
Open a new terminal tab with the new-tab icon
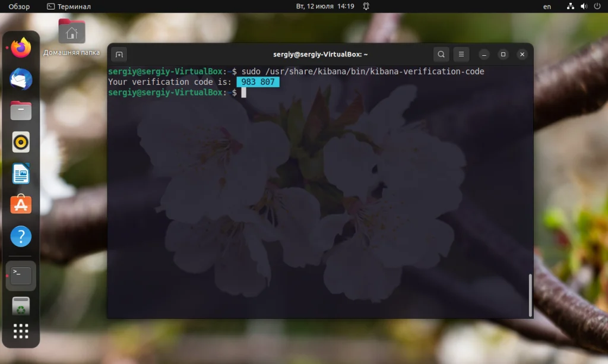point(119,54)
